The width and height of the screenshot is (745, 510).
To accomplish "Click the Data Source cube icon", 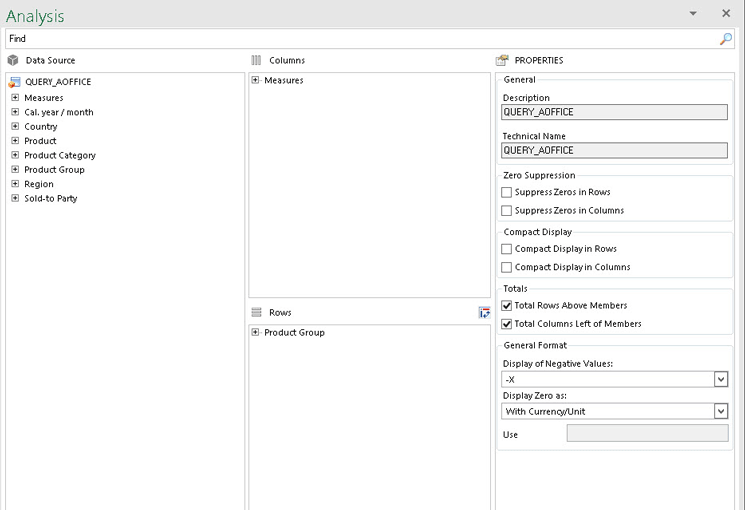I will 13,60.
